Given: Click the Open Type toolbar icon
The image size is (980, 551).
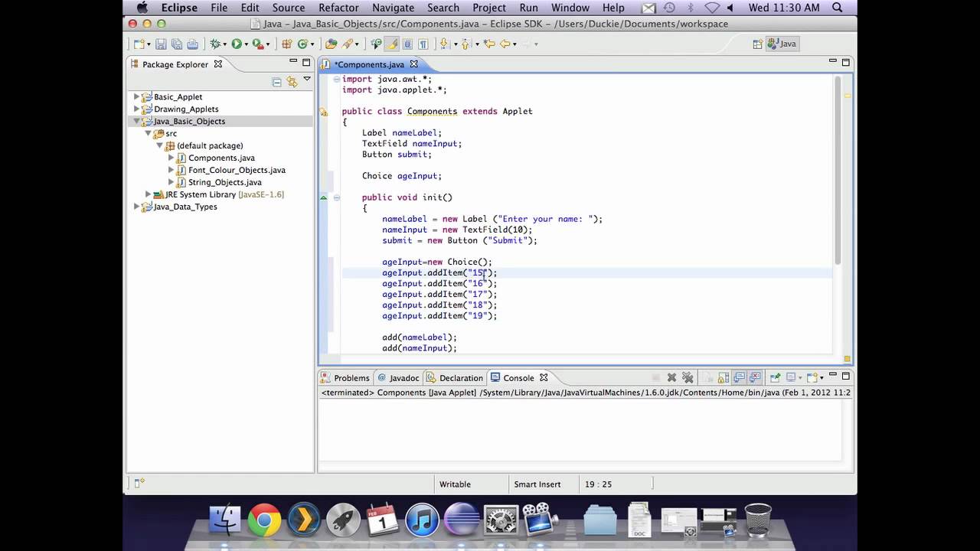Looking at the screenshot, I should click(331, 44).
